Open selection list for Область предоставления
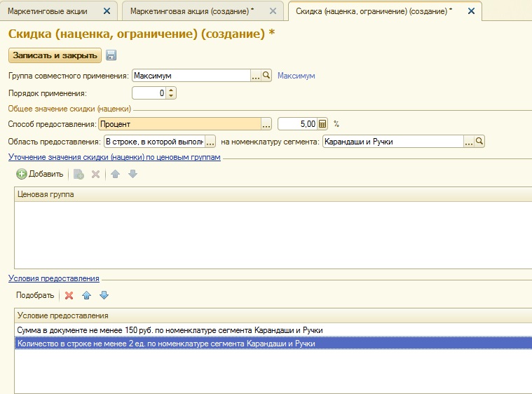 click(210, 142)
